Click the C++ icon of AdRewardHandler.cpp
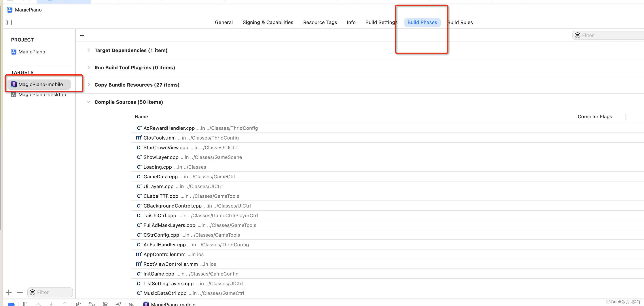 (139, 128)
